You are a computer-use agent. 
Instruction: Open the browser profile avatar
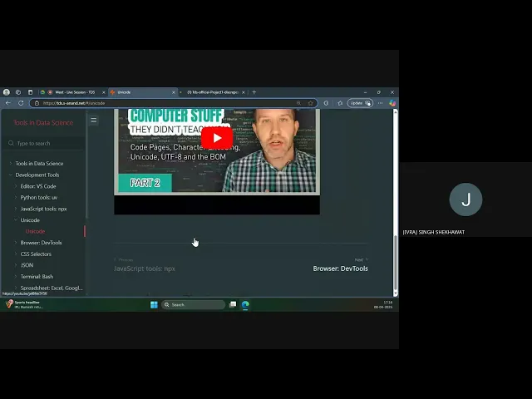(x=7, y=92)
